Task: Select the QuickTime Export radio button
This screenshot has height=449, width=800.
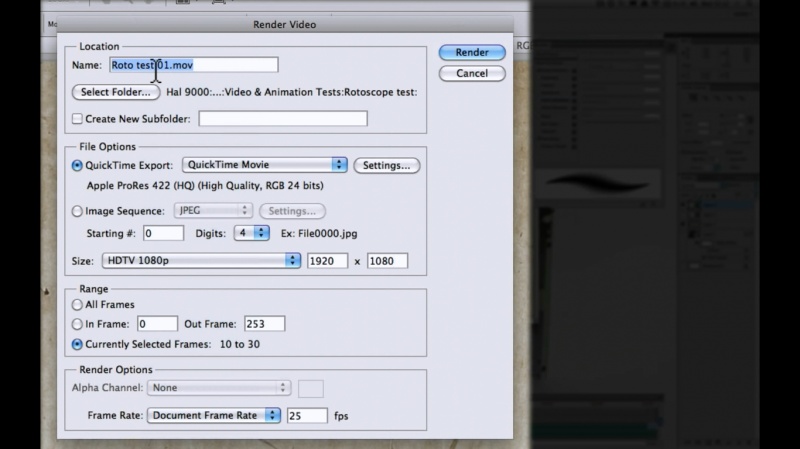Action: (77, 165)
